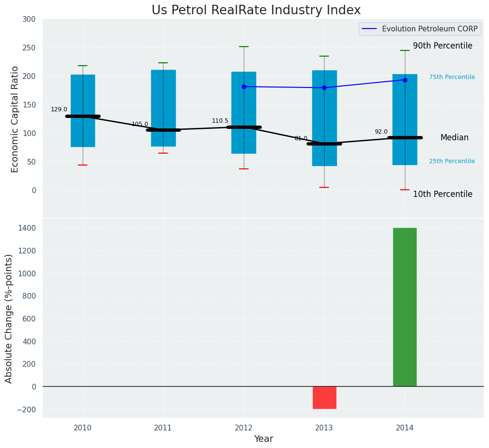Select the 2014 Evolution Petroleum data point
Image resolution: width=489 pixels, height=448 pixels.
click(405, 80)
